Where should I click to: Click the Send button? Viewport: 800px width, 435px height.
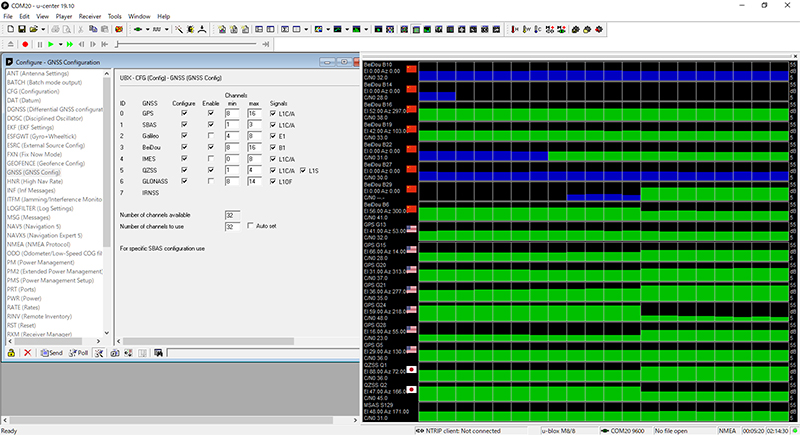pyautogui.click(x=51, y=353)
